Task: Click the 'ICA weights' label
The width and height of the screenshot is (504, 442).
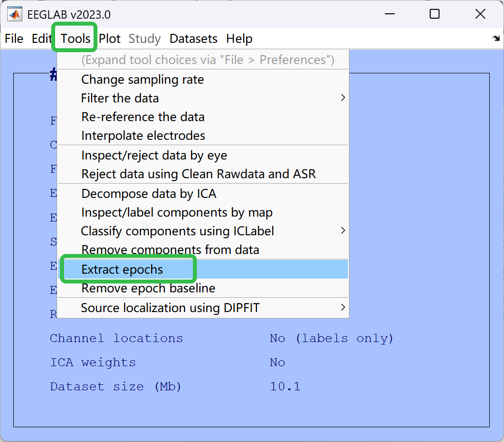Action: pyautogui.click(x=93, y=363)
